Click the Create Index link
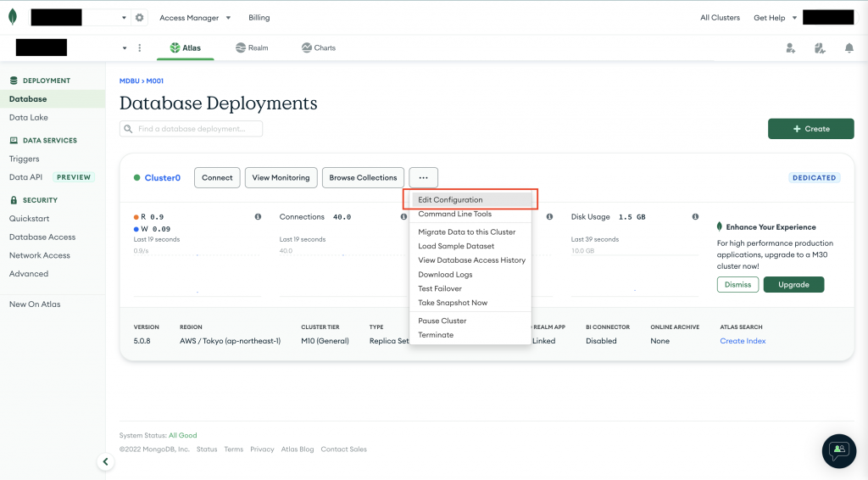The image size is (868, 480). [x=743, y=341]
